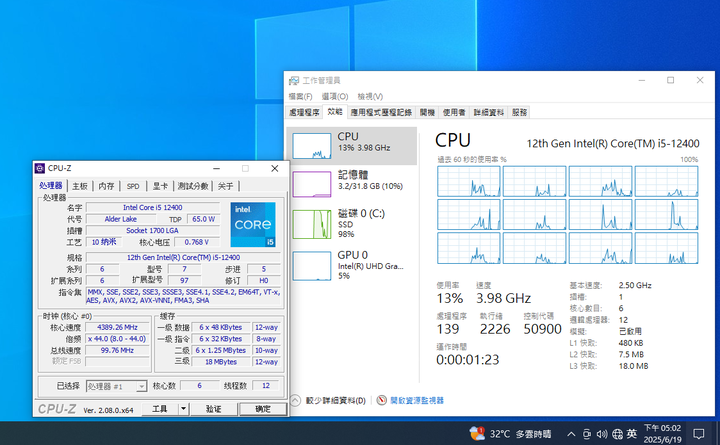Select the GPU 0 mini graph

tap(312, 266)
